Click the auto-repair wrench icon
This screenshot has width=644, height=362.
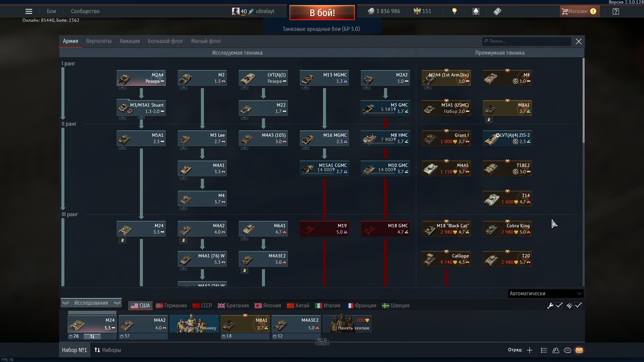(x=550, y=306)
